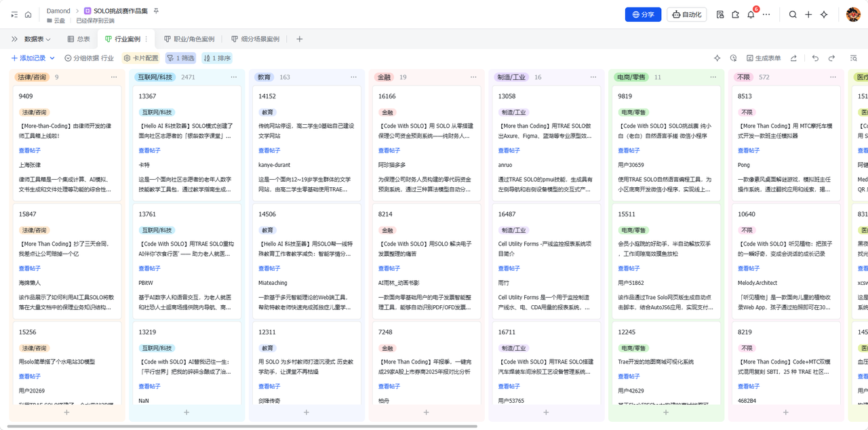Image resolution: width=868 pixels, height=430 pixels.
Task: Click the horizontal scrollbar at the bottom
Action: click(x=243, y=427)
